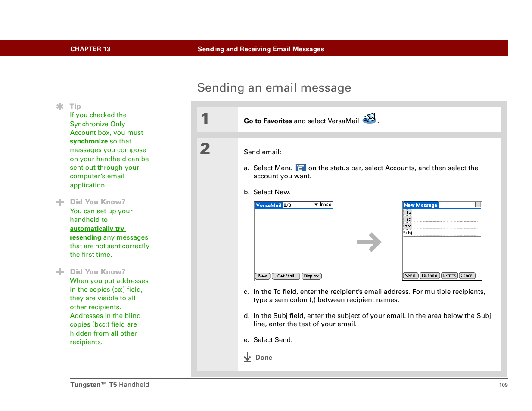Click the 'Send email:' text
This screenshot has height=411, width=532.
pyautogui.click(x=262, y=152)
